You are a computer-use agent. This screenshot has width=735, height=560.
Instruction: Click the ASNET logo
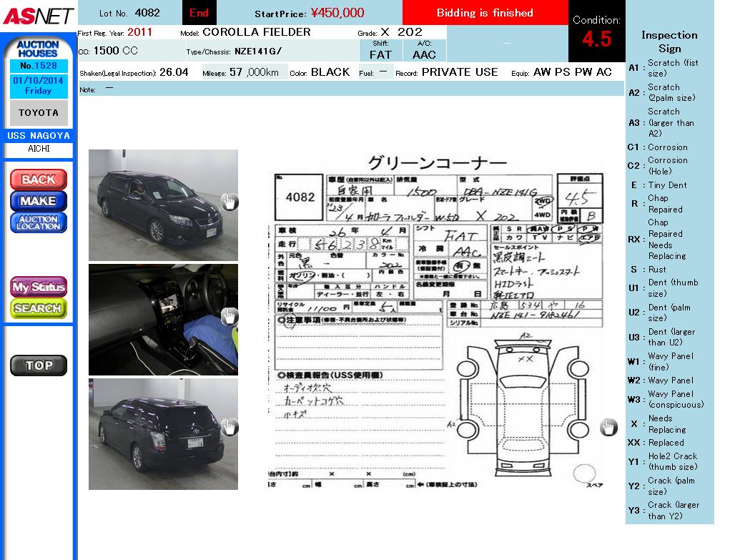tap(37, 16)
